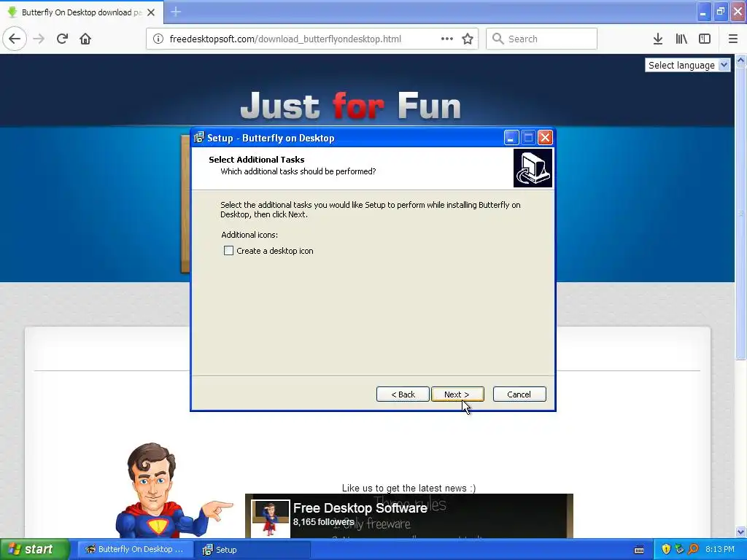Click the Search box in toolbar
This screenshot has height=560, width=747.
(x=542, y=39)
